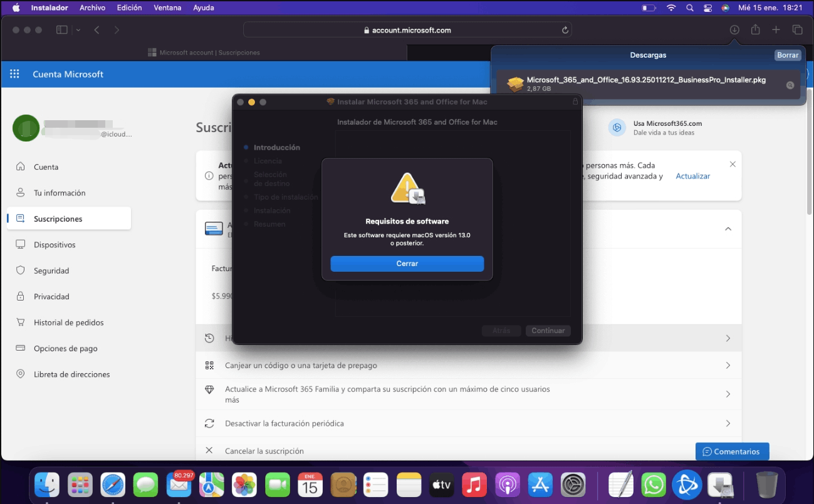Click the account.microsoft.com address bar
Screen dimensions: 814x504
[407, 30]
